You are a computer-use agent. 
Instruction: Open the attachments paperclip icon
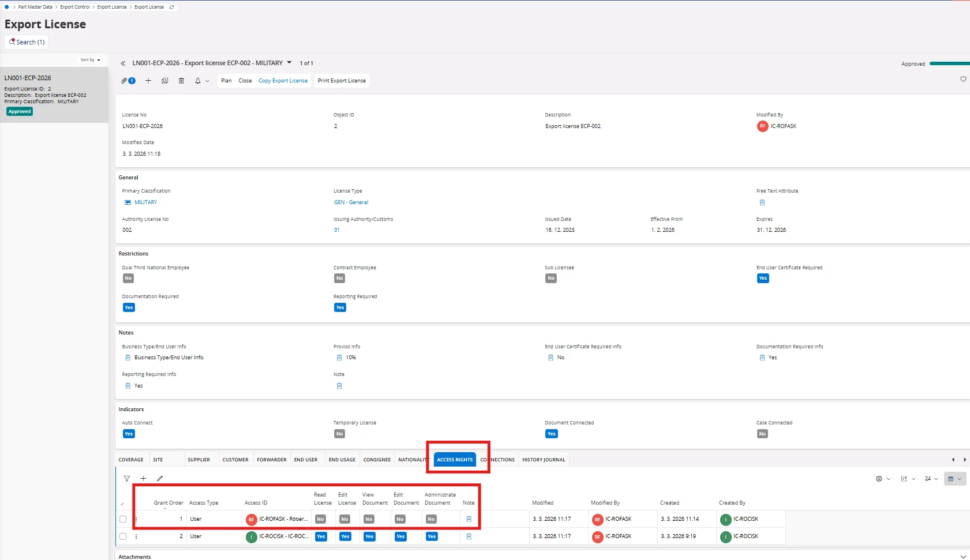coord(125,81)
